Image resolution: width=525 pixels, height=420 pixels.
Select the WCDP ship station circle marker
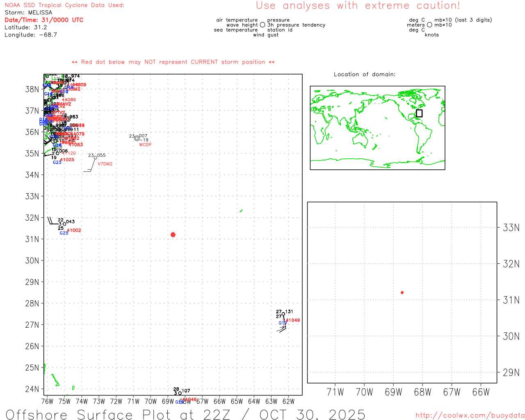[137, 139]
